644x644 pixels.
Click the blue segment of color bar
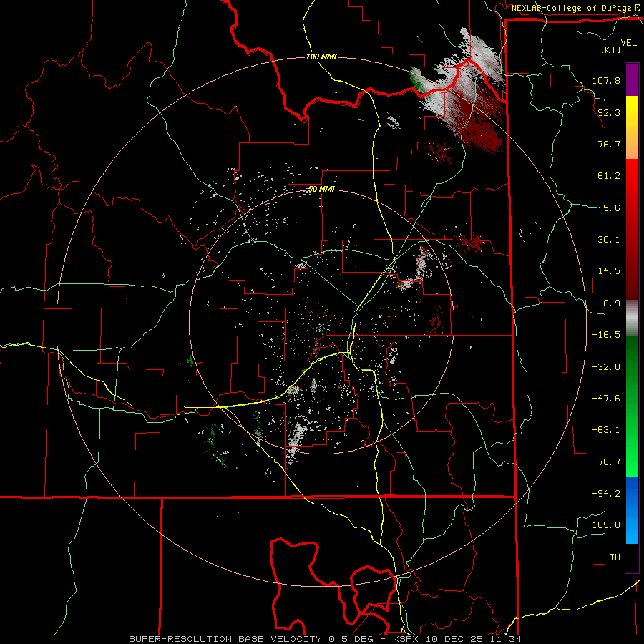pyautogui.click(x=632, y=510)
